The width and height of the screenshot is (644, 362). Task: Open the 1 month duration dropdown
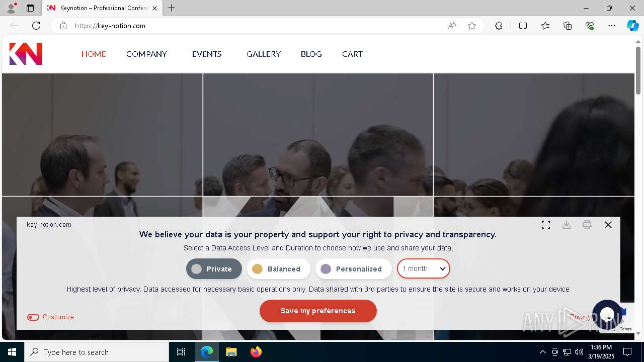[424, 268]
